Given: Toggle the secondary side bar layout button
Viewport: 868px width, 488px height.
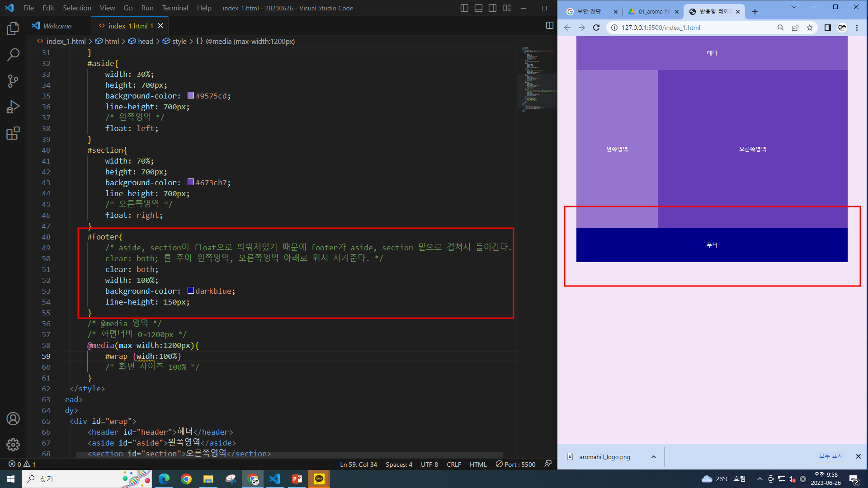Looking at the screenshot, I should pyautogui.click(x=493, y=8).
